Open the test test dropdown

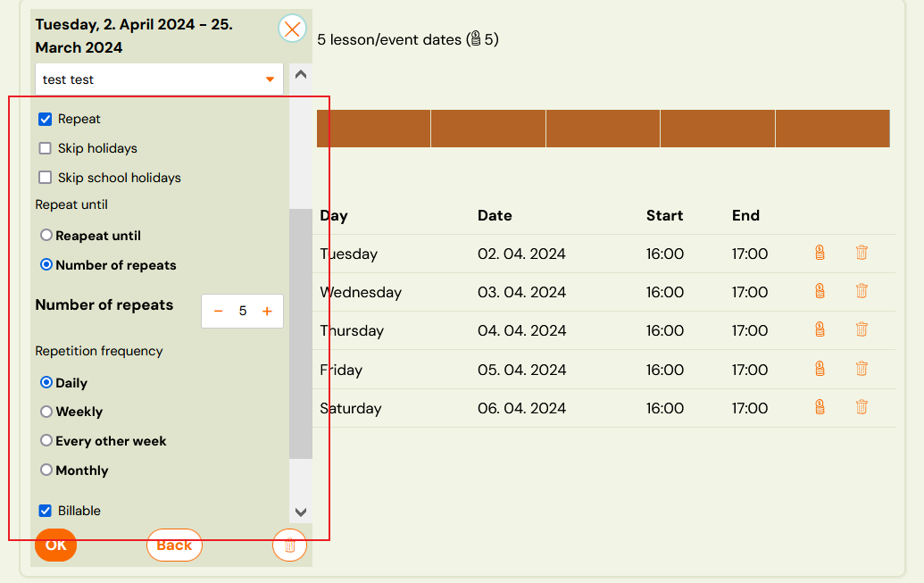[x=159, y=79]
